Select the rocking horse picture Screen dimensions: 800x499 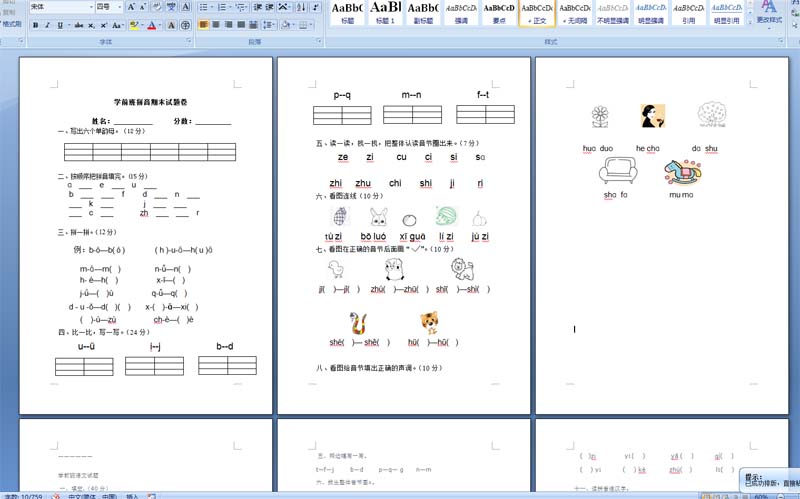point(683,172)
